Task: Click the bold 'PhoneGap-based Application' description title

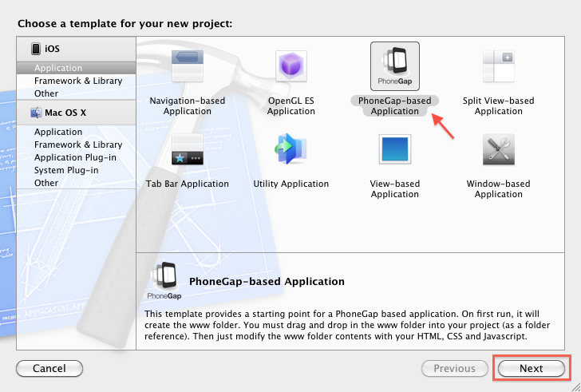Action: 267,281
